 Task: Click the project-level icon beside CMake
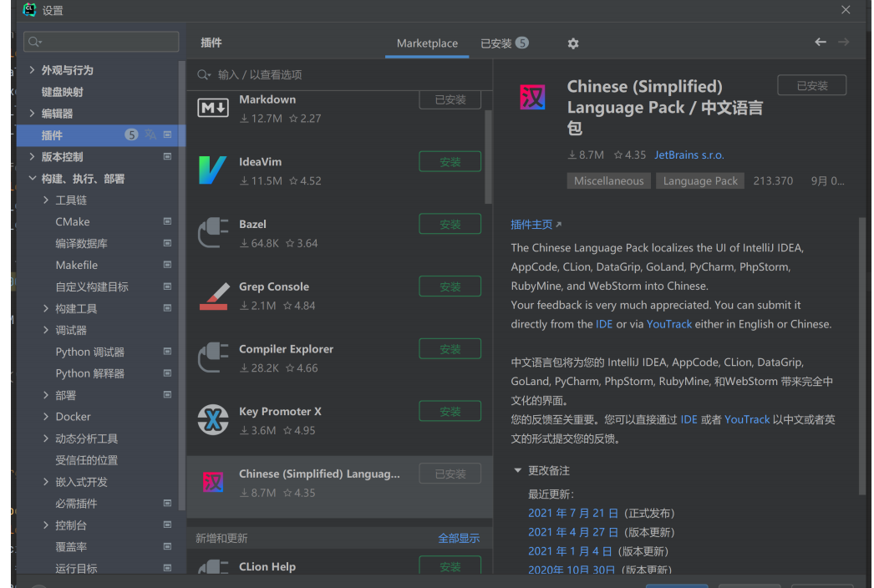[167, 221]
